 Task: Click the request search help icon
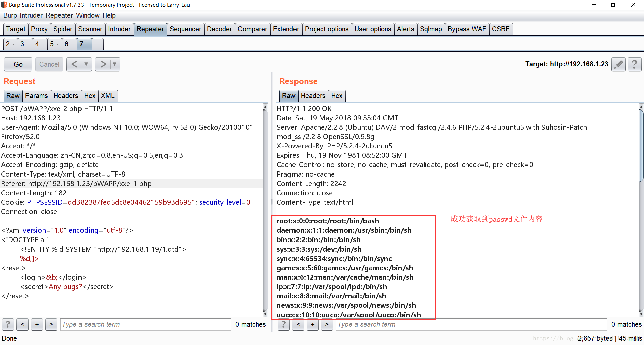8,324
